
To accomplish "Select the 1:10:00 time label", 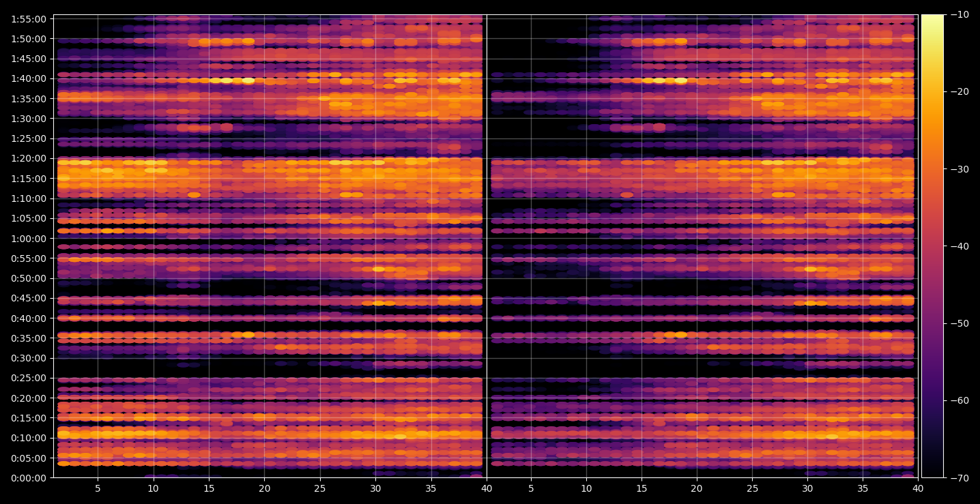I will [x=29, y=198].
